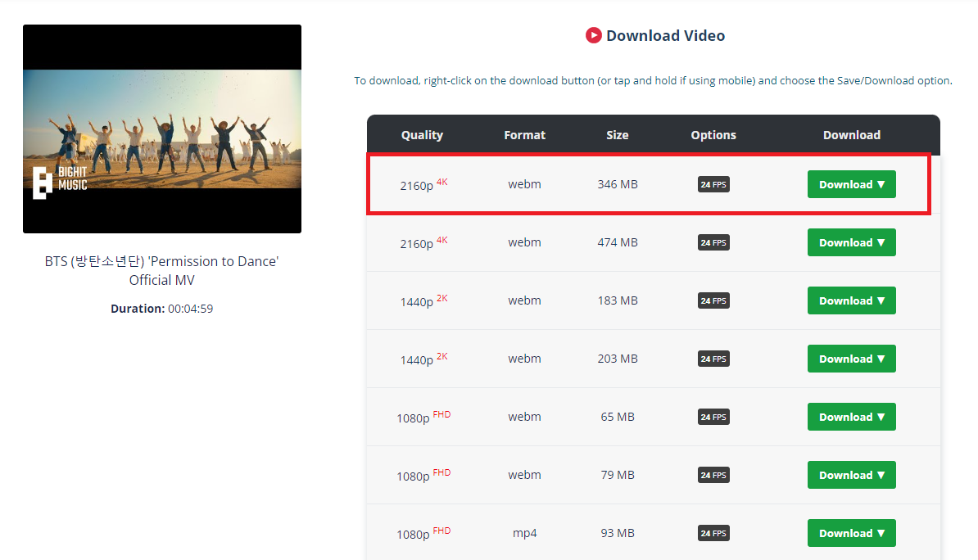Click the BIGHIT MUSIC logo on the thumbnail
This screenshot has height=560, width=978.
tap(59, 182)
